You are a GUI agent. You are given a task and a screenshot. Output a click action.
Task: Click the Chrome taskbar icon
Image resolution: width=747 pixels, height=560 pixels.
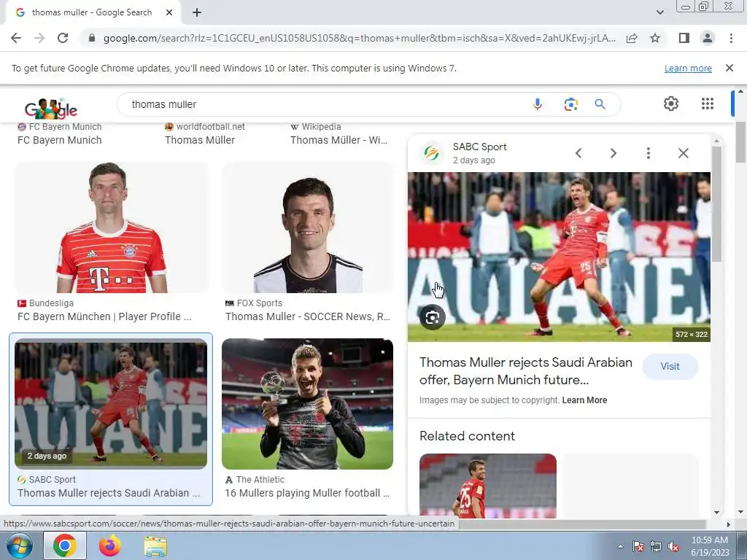(x=65, y=545)
